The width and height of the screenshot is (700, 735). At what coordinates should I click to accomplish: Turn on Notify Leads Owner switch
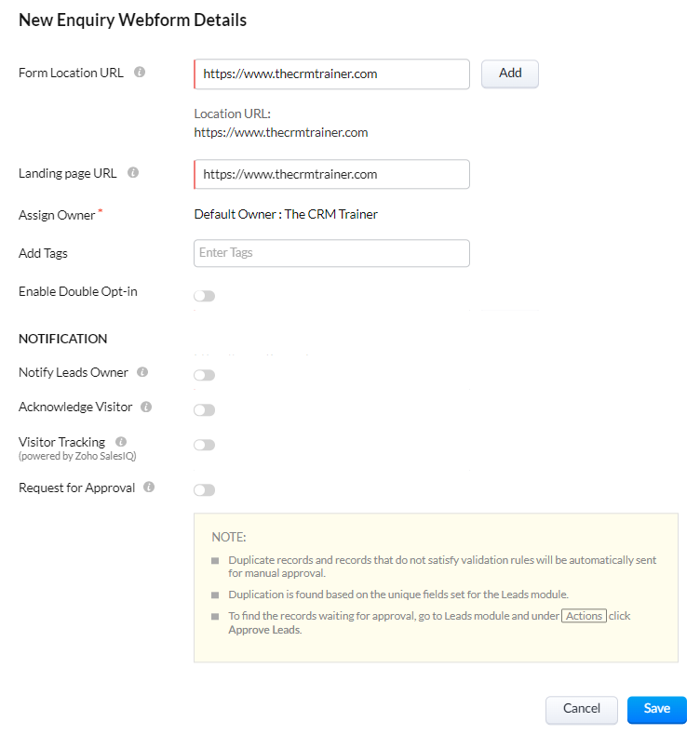pyautogui.click(x=204, y=375)
